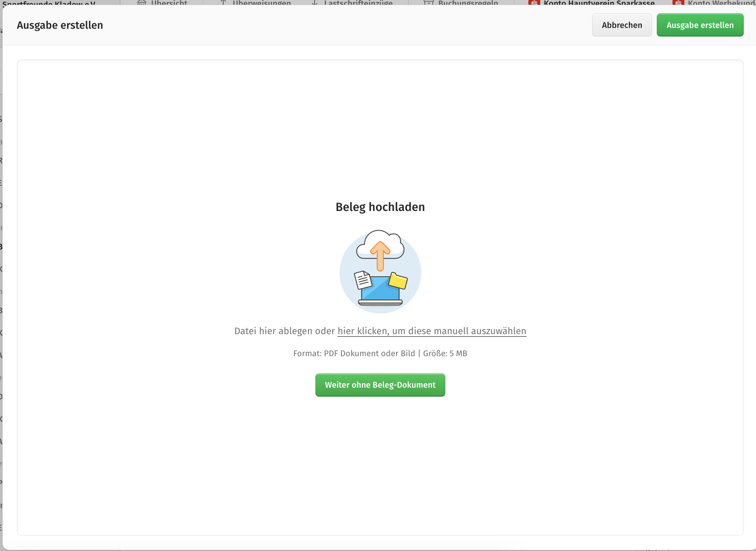
Task: Switch to Konto Werbekund tab
Action: point(721,3)
